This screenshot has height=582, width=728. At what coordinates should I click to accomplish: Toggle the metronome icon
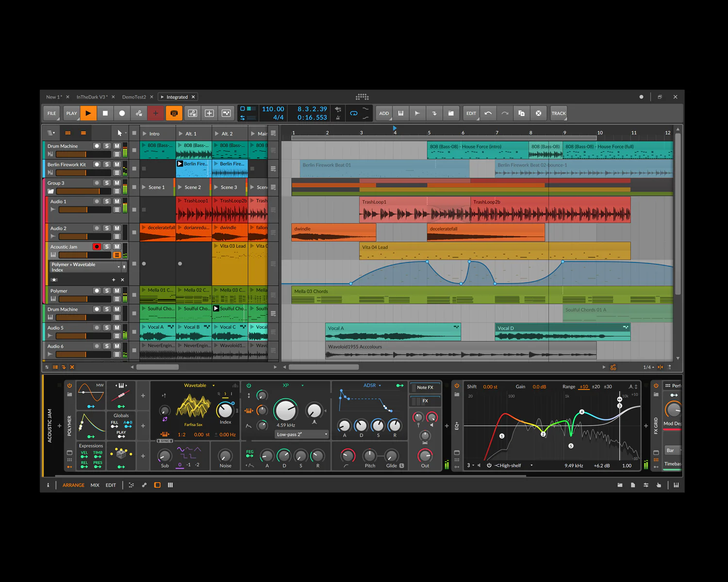pyautogui.click(x=338, y=117)
